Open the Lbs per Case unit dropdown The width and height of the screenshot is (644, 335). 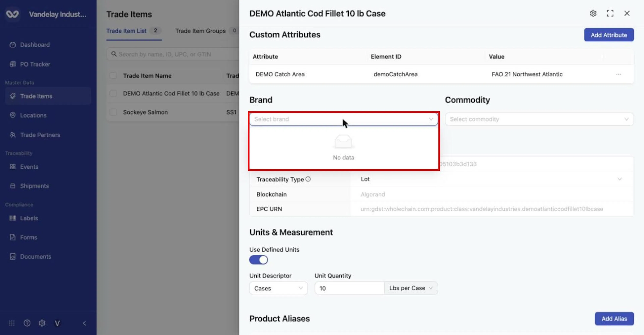click(411, 288)
